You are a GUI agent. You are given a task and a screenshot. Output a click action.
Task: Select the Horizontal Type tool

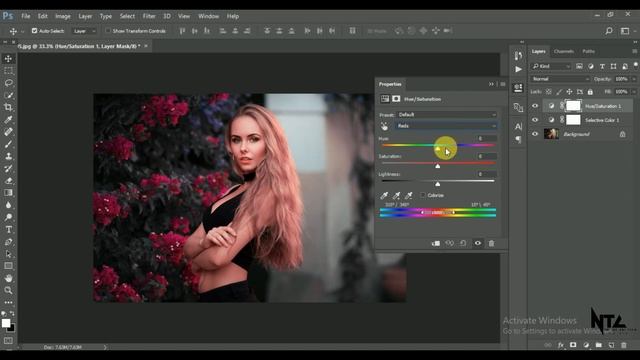(8, 229)
